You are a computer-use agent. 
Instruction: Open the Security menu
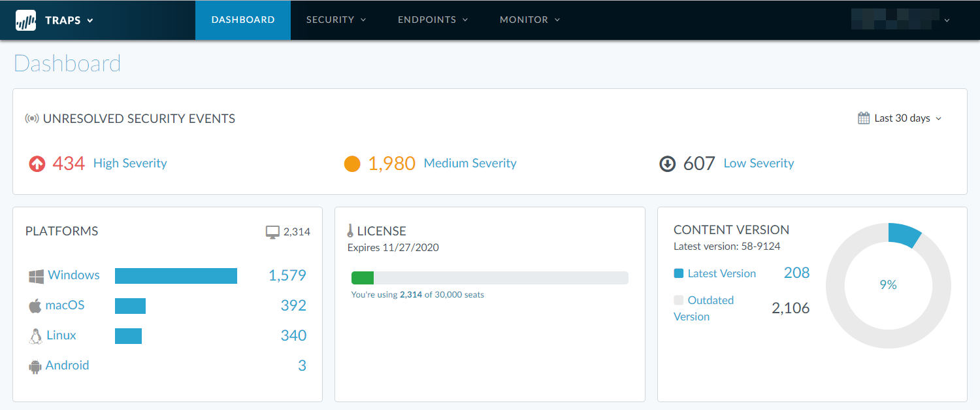point(336,20)
